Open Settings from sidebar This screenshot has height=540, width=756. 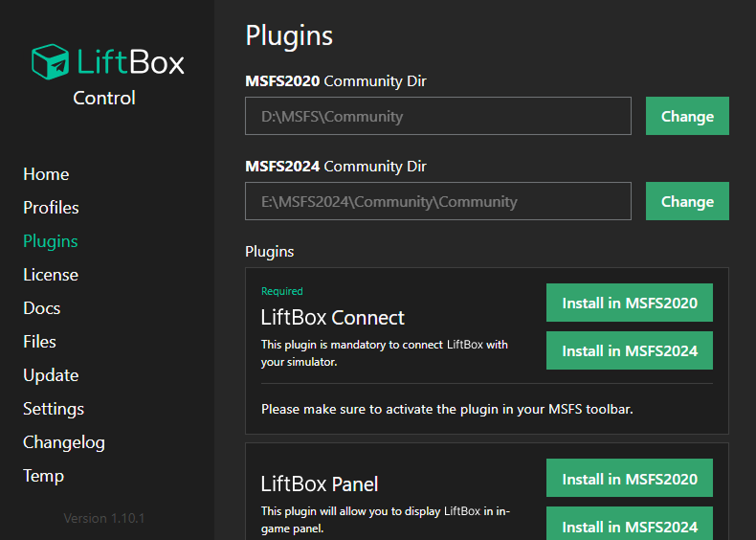click(54, 409)
